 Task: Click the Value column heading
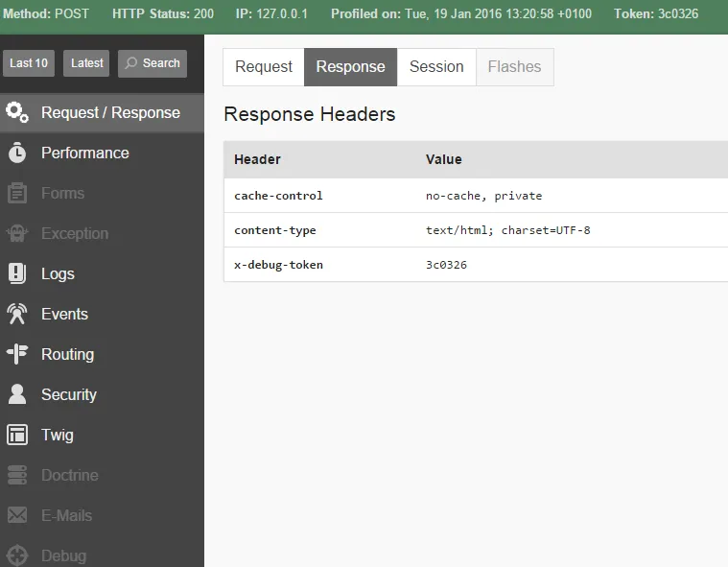[443, 159]
